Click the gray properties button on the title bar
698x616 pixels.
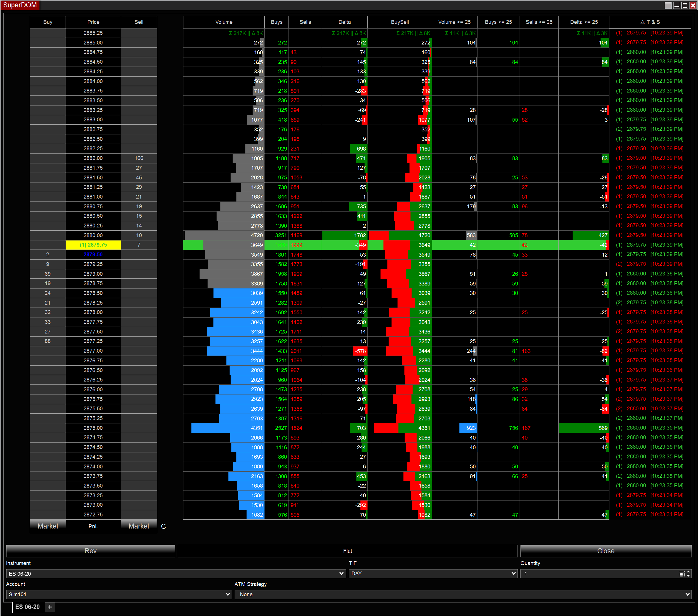[x=668, y=6]
